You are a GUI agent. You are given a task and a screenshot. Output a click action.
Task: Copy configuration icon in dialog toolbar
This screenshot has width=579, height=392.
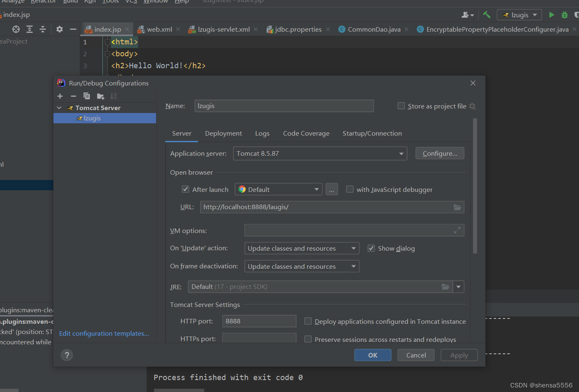[87, 96]
